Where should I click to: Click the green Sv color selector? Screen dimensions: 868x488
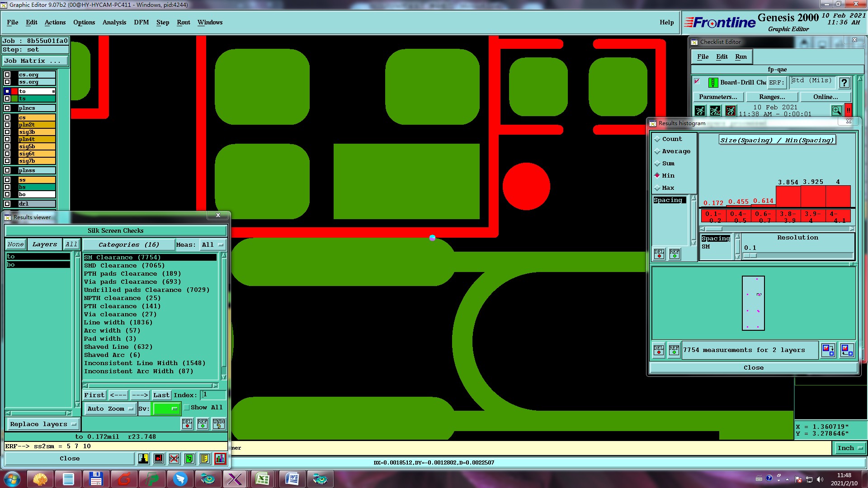(166, 408)
